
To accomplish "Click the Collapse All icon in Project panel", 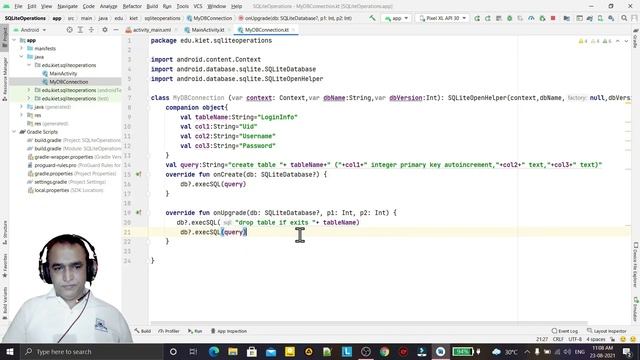I will coord(91,30).
